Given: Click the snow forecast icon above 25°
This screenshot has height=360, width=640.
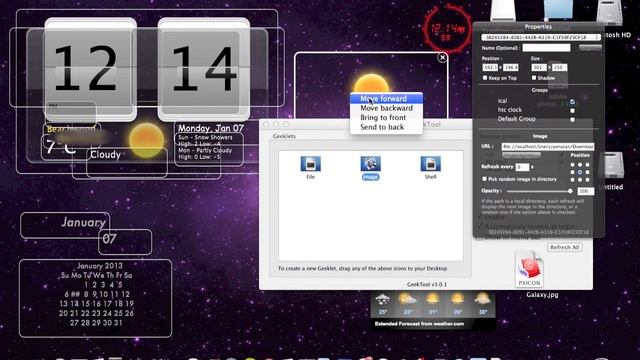Looking at the screenshot, I should pyautogui.click(x=382, y=300).
